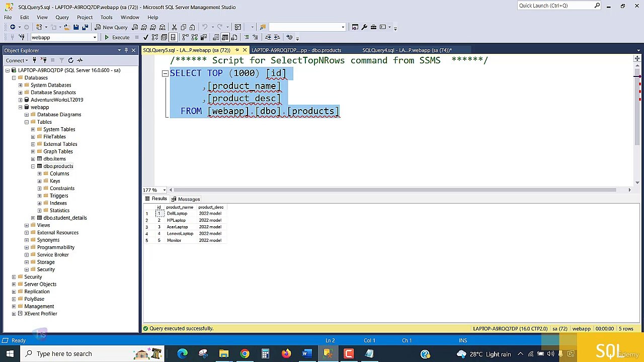Click the Save floppy disk icon
644x362 pixels.
[76, 27]
